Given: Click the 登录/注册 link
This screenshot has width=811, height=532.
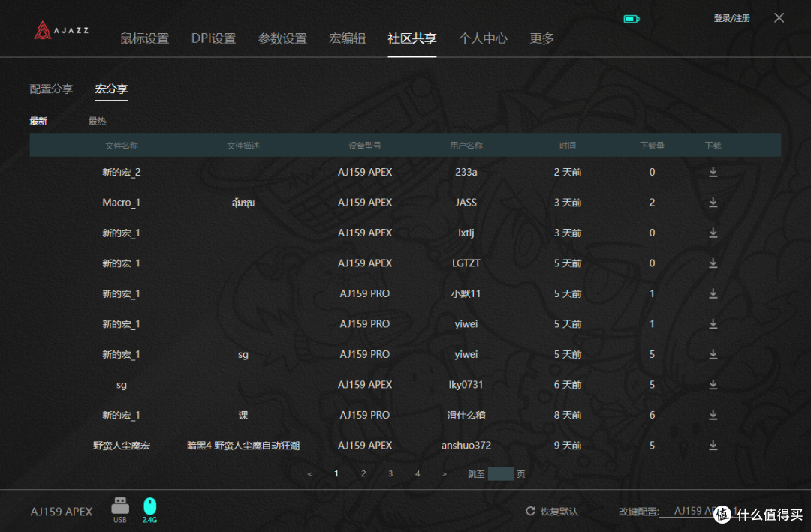Looking at the screenshot, I should pyautogui.click(x=732, y=18).
